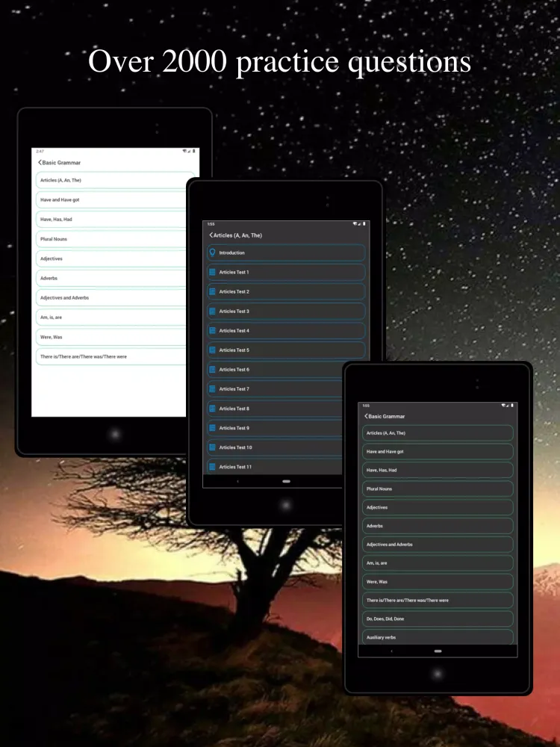The height and width of the screenshot is (747, 560).
Task: Start Articles Test 4
Action: [286, 331]
